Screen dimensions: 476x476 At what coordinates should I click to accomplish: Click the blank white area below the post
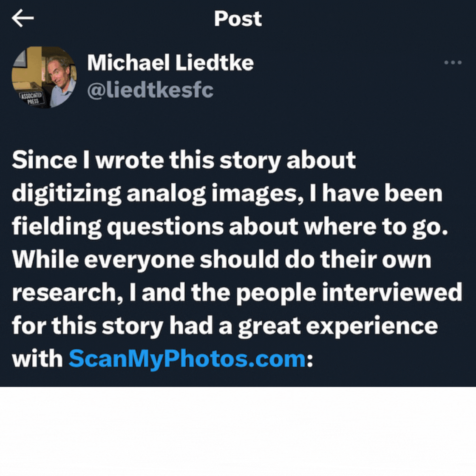coord(238,431)
